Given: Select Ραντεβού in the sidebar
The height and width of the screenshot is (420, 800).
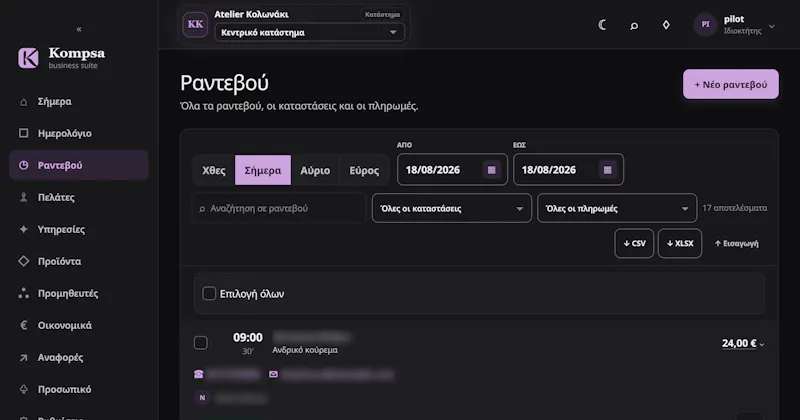Looking at the screenshot, I should pyautogui.click(x=79, y=165).
